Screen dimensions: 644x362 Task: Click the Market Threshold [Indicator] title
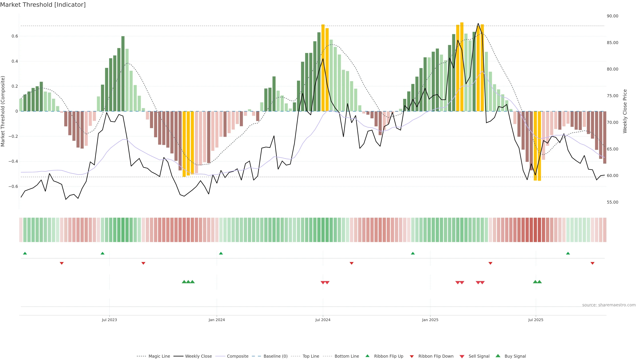click(43, 5)
